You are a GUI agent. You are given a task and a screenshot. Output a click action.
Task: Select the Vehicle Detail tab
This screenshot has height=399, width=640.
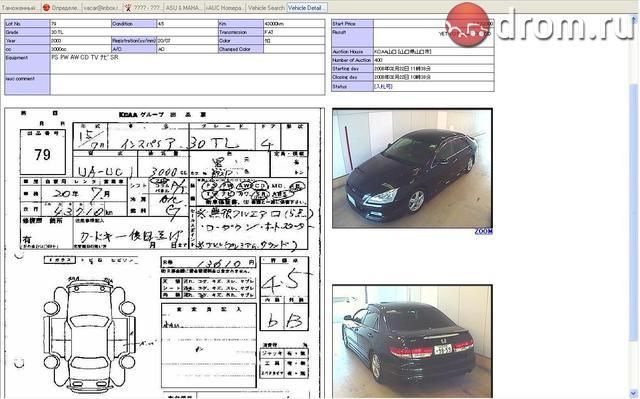point(307,7)
